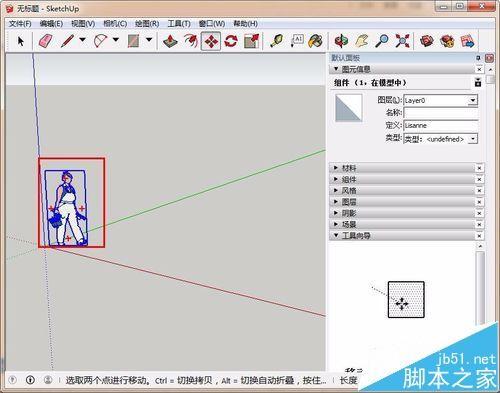Viewport: 500px width, 393px height.
Task: Close the 风格 section
Action: point(479,191)
